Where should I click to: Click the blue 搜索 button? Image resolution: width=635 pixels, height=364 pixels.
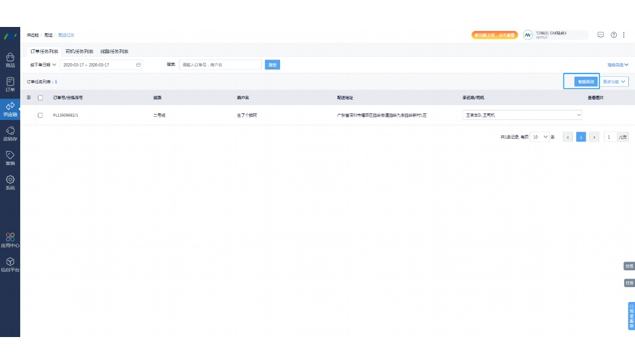pyautogui.click(x=272, y=65)
